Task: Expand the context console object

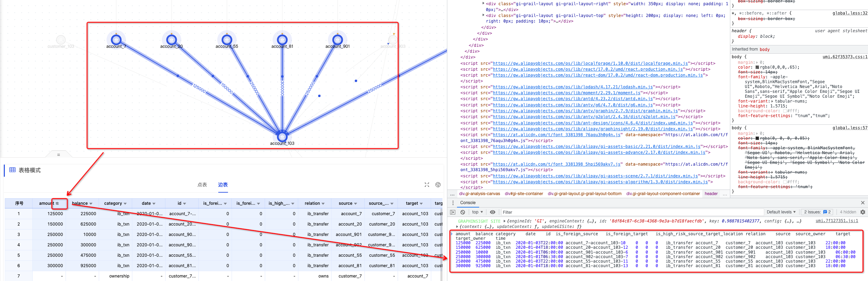Action: (x=458, y=227)
